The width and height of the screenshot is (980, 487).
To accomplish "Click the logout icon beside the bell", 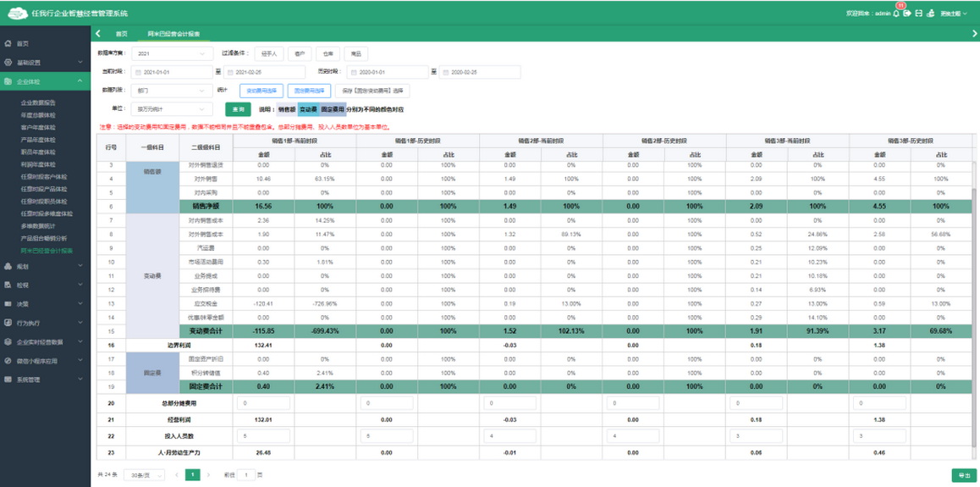I will tap(907, 14).
